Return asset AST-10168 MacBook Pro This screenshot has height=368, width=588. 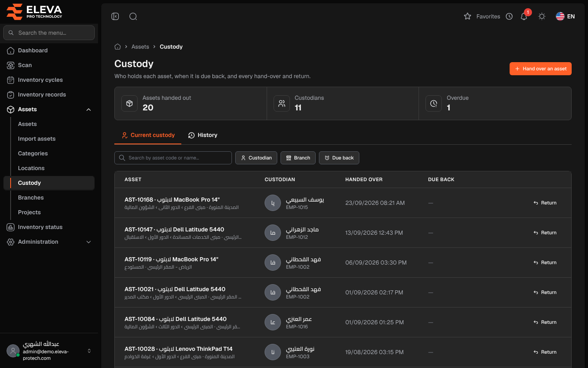click(x=545, y=203)
